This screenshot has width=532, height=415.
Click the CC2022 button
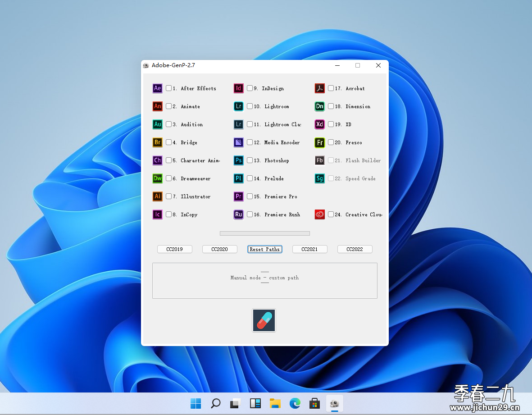355,249
